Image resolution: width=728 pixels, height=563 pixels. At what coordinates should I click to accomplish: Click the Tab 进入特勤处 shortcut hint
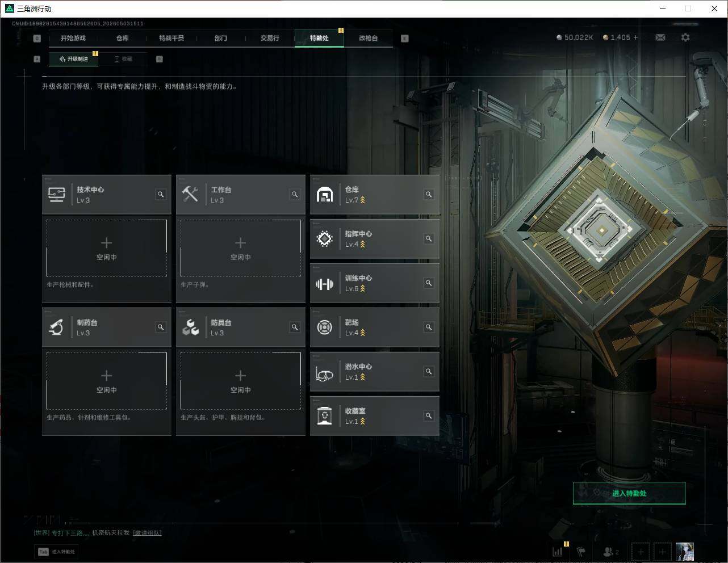coord(56,552)
